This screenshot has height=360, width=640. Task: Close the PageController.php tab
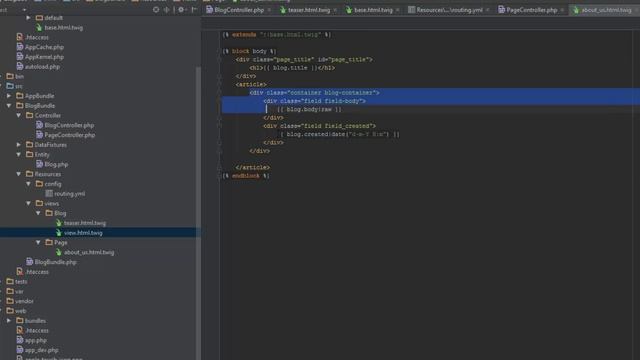click(x=562, y=10)
